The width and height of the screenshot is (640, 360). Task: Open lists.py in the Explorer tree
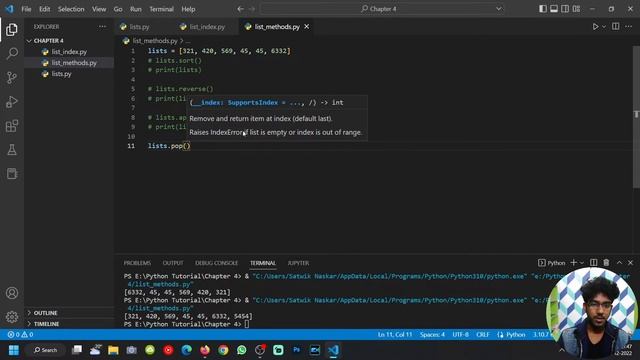(x=69, y=74)
